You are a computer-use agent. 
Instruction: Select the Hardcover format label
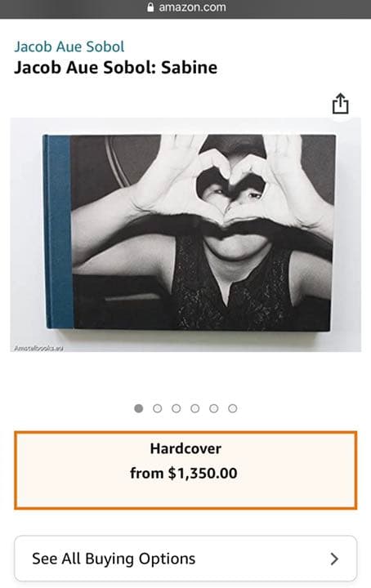185,448
